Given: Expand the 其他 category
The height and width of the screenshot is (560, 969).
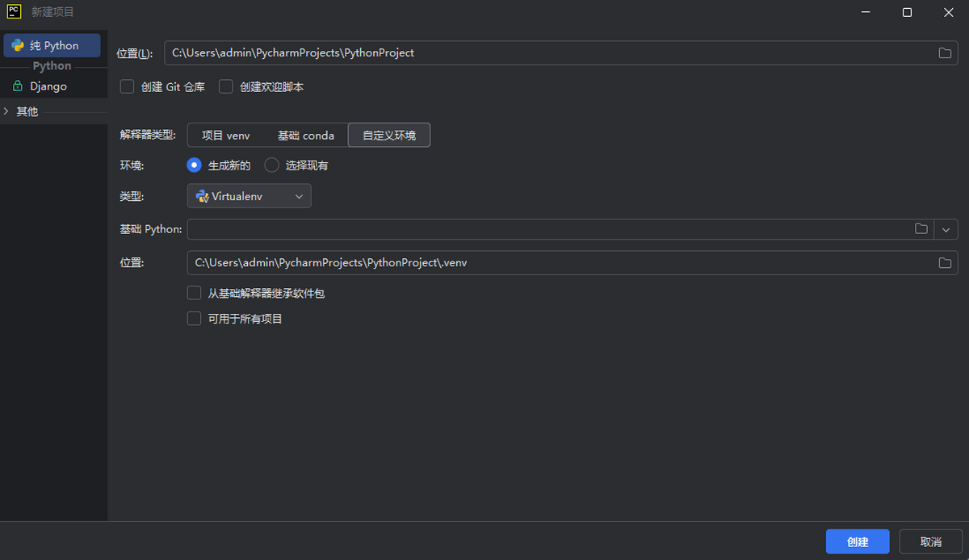Looking at the screenshot, I should (x=6, y=111).
